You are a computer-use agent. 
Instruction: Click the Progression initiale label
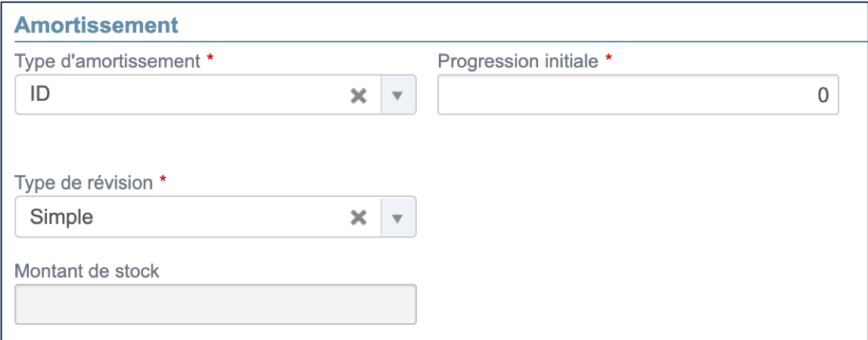click(518, 61)
